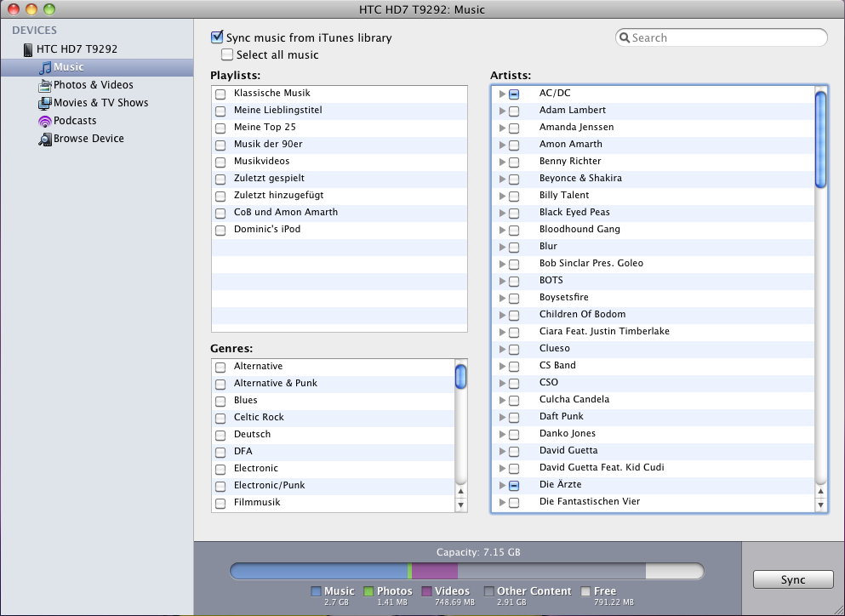
Task: Check the Daft Punk artist checkbox
Action: [x=514, y=418]
